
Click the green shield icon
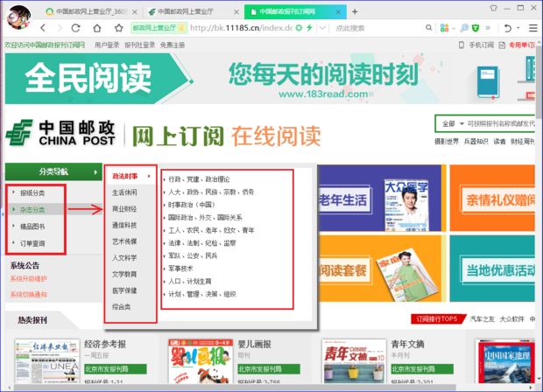pyautogui.click(x=476, y=28)
